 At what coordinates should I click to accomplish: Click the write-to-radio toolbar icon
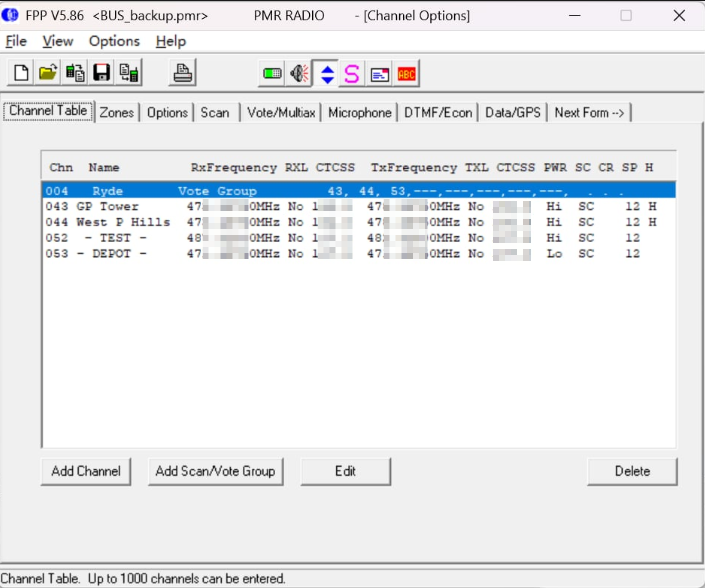coord(128,73)
